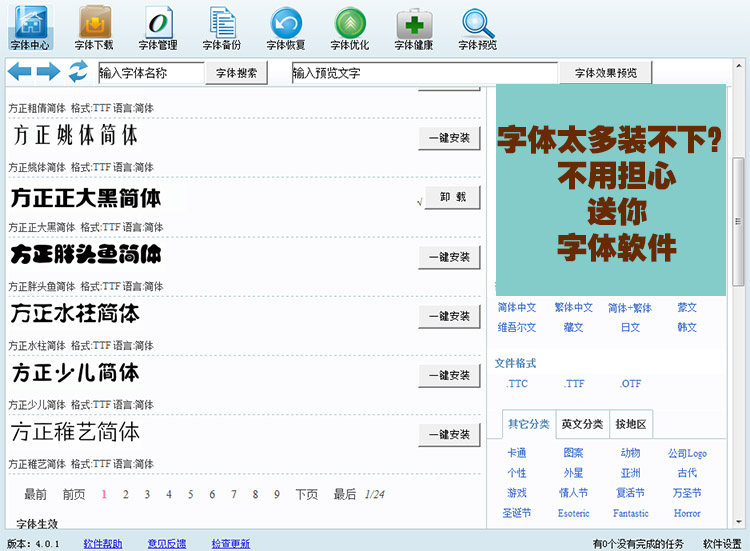Open the 字体备份 backup icon
The height and width of the screenshot is (551, 750).
pos(221,28)
